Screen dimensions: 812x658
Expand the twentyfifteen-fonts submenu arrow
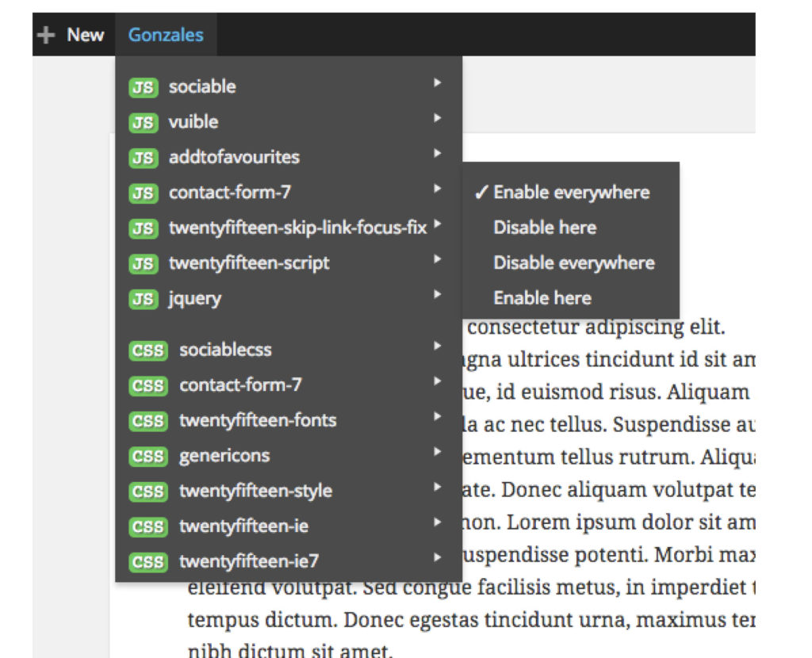[437, 416]
